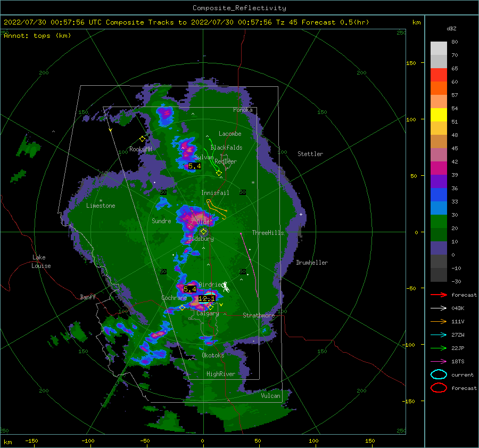Click the yellow diamond marker at radar center
This screenshot has width=479, height=448.
[x=203, y=232]
